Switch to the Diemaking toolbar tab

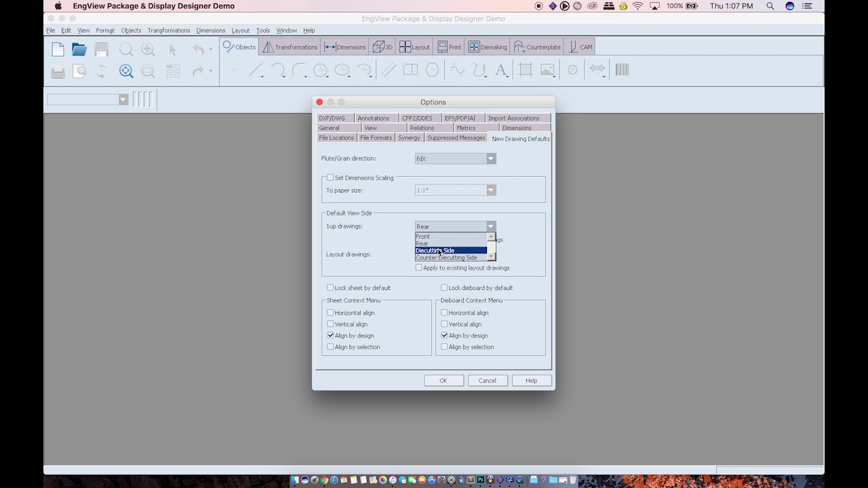488,47
